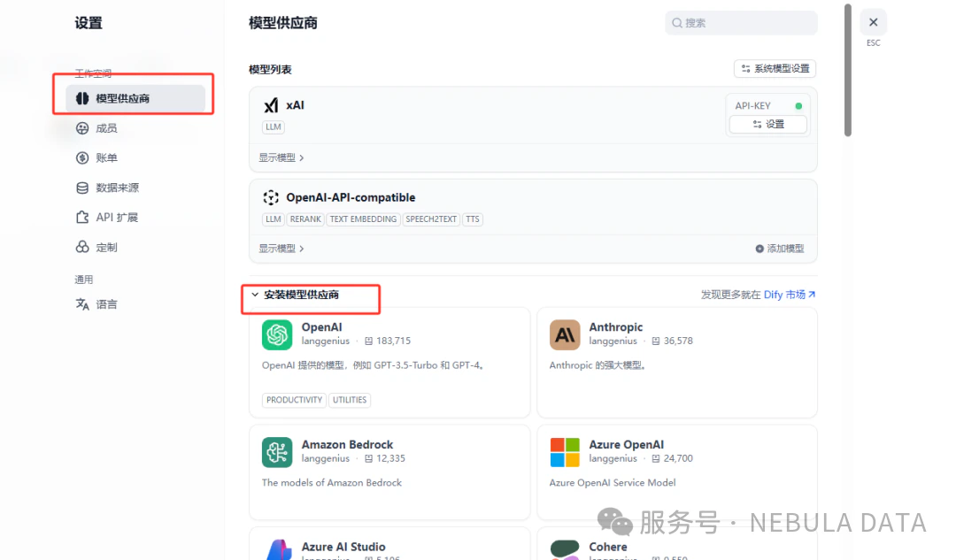Click the Anthropic logo icon
Image resolution: width=956 pixels, height=560 pixels.
pyautogui.click(x=565, y=334)
